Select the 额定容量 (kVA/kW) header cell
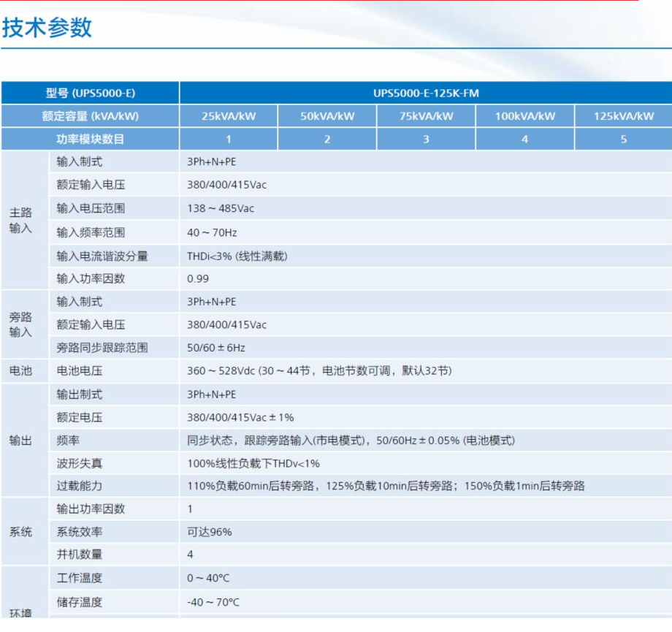672x632 pixels. click(91, 116)
